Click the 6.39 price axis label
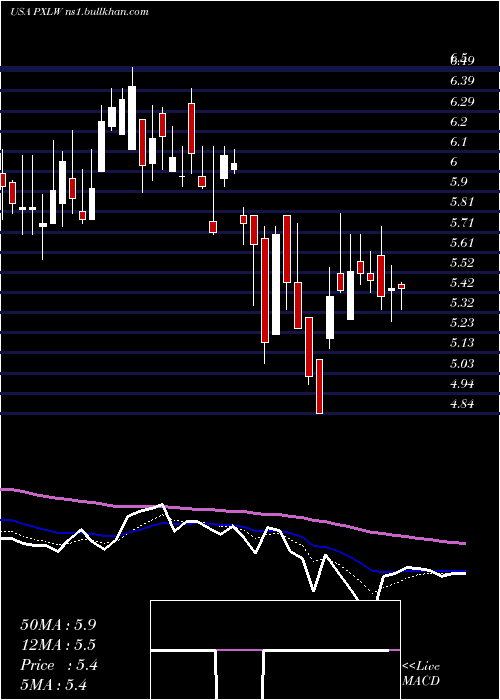 (x=462, y=81)
